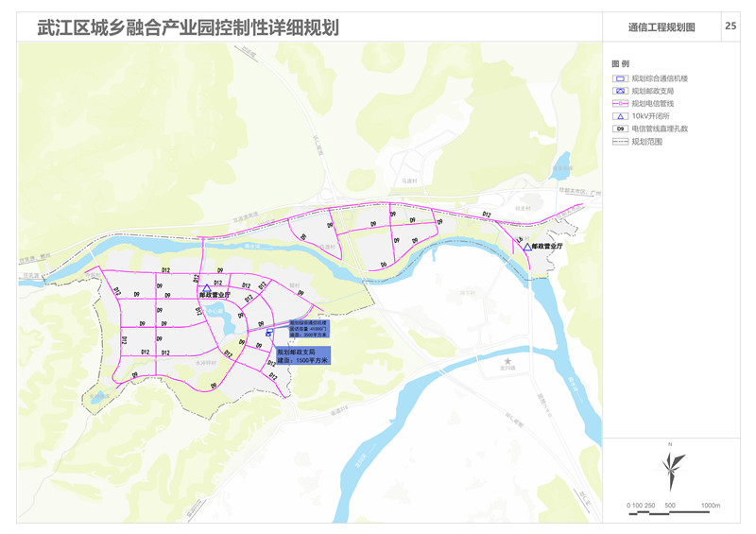Click the 500 scale label

(x=670, y=506)
